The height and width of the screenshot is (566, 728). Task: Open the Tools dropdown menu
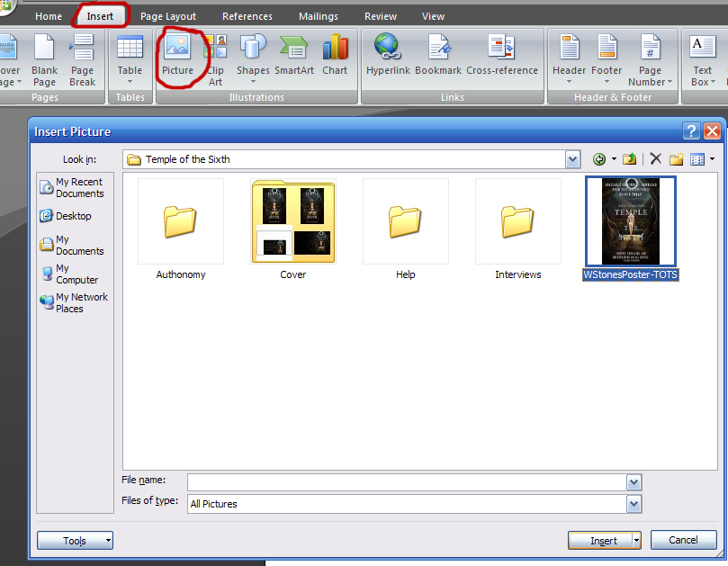(75, 540)
